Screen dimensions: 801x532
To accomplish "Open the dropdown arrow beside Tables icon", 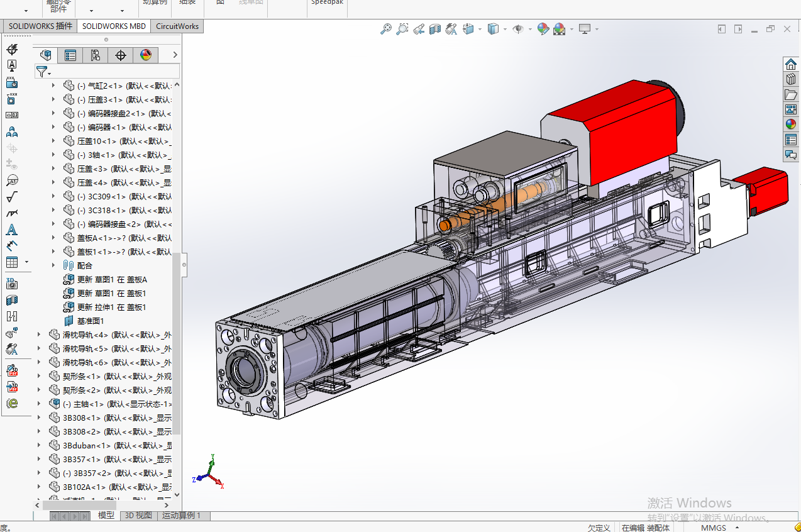I will [26, 262].
